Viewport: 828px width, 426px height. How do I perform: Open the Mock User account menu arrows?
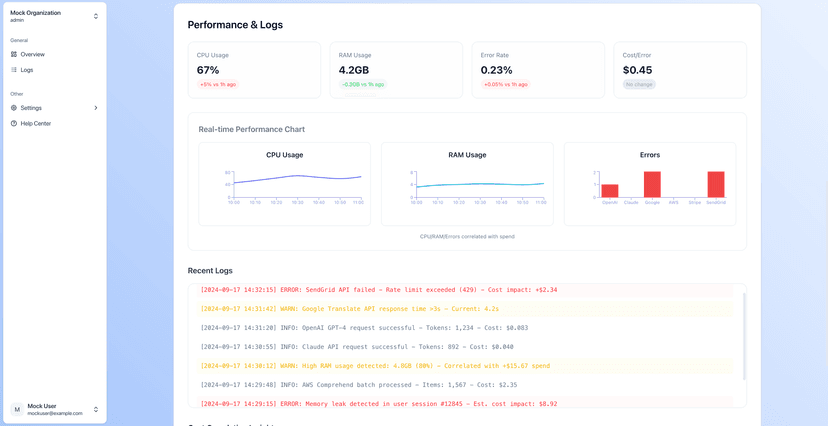[x=96, y=409]
